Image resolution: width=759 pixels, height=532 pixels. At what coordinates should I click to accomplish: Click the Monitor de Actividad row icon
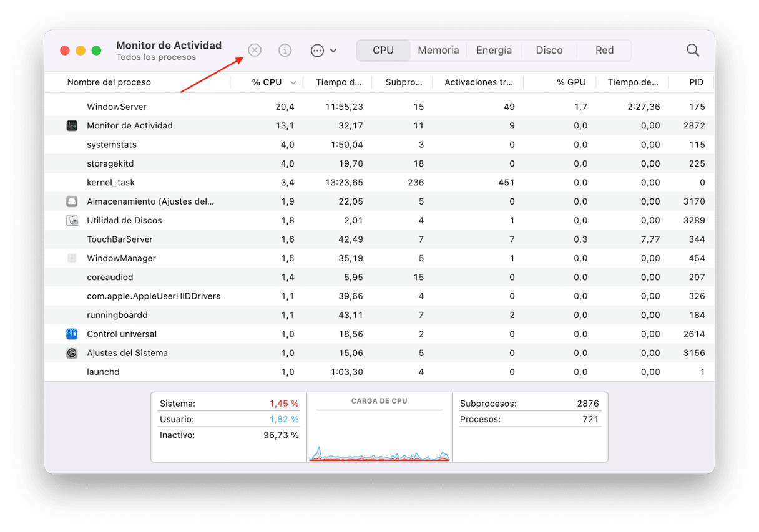pyautogui.click(x=72, y=126)
